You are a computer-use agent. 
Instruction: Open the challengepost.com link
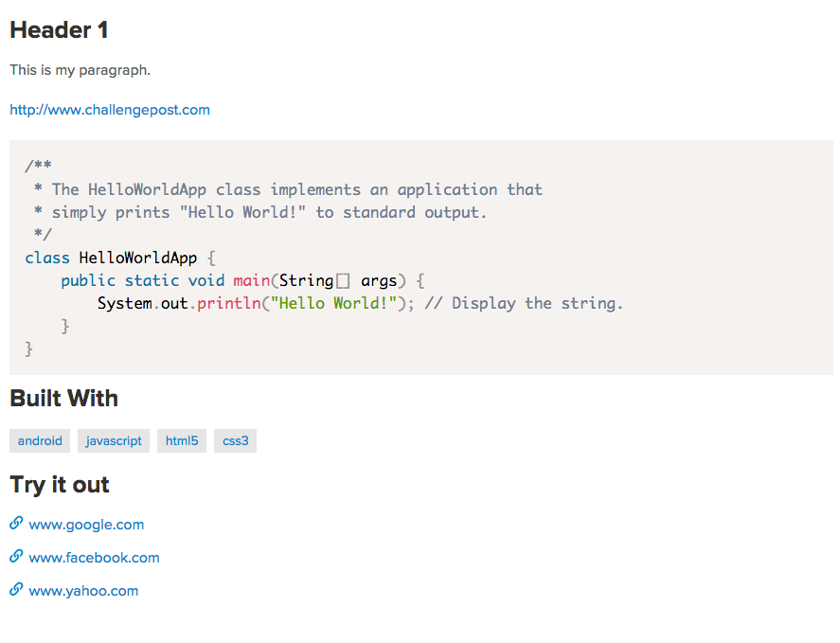click(110, 110)
